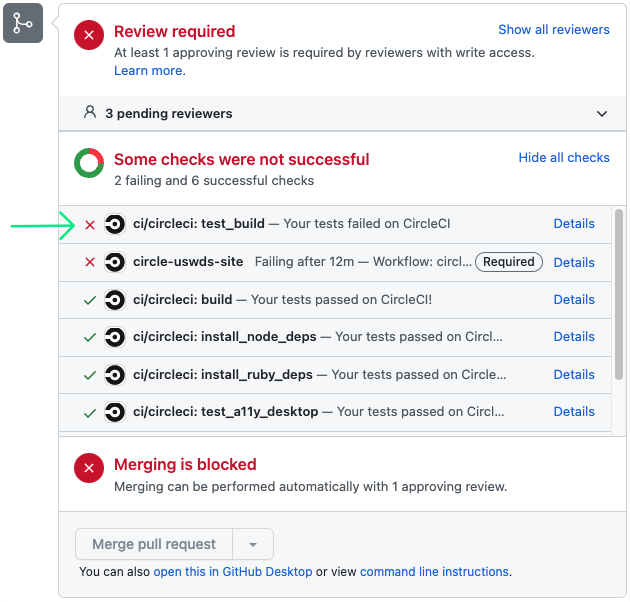Screen dimensions: 630x602
Task: View command line instructions
Action: click(434, 572)
